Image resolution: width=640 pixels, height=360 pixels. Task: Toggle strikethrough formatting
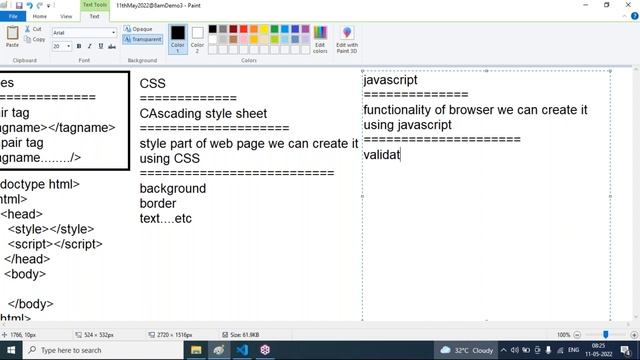click(x=112, y=46)
